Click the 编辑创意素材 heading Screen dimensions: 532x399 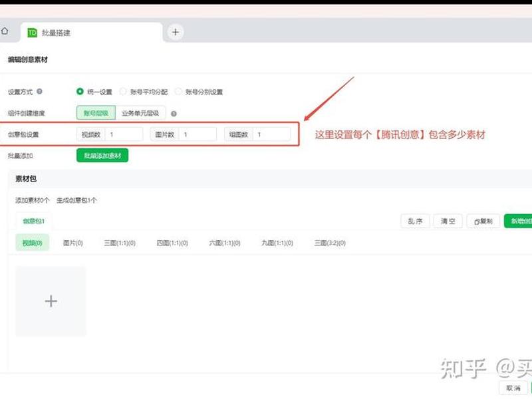click(28, 60)
